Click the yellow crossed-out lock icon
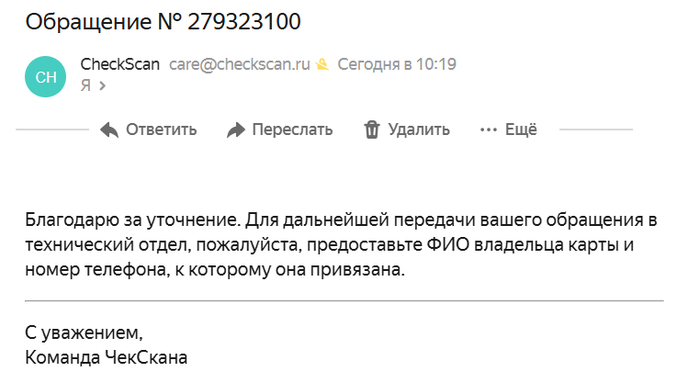700x383 pixels. [322, 65]
